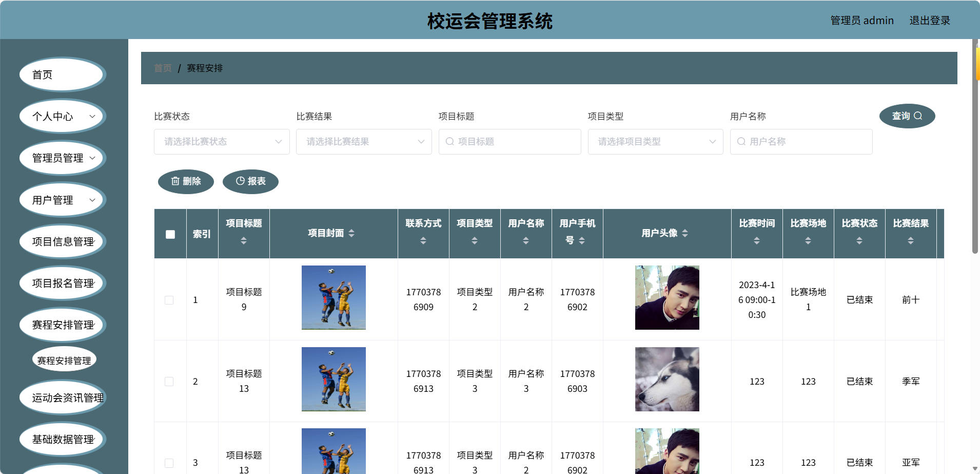The image size is (980, 474).
Task: Check the checkbox for row index 3
Action: [x=169, y=463]
